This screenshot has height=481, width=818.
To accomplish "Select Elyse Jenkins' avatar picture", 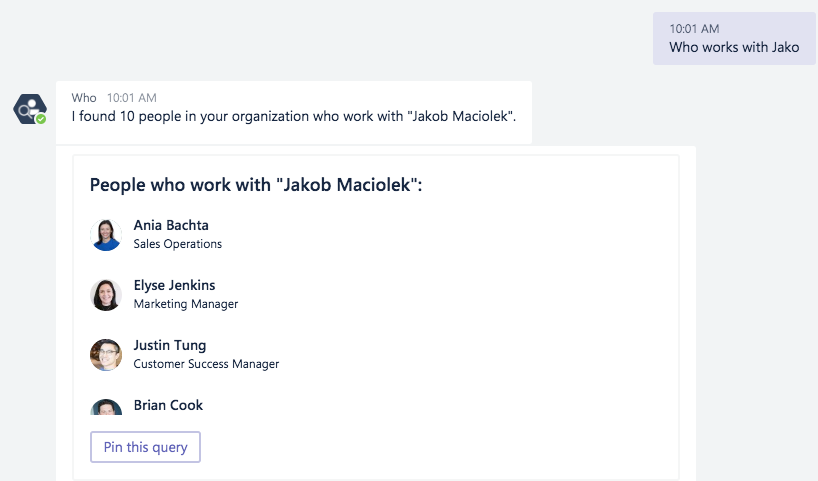I will pos(106,294).
